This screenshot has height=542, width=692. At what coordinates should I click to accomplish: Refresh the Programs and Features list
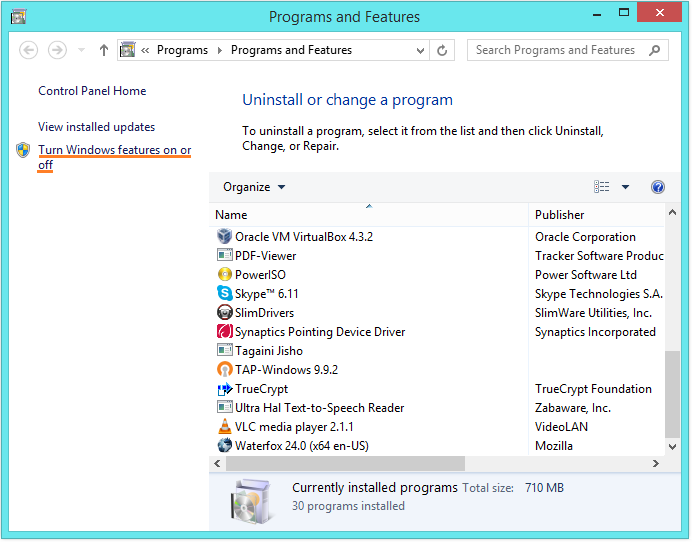point(442,50)
